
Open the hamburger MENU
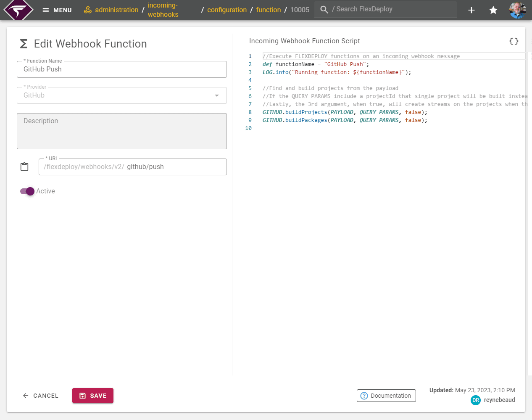tap(57, 10)
